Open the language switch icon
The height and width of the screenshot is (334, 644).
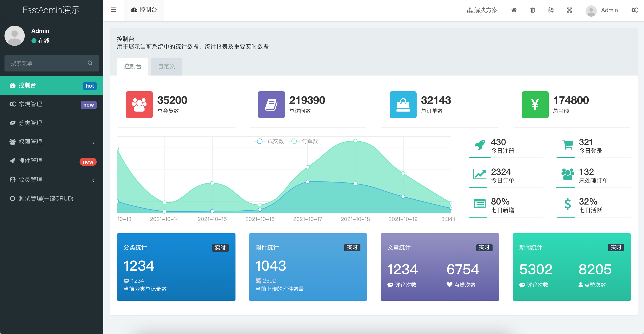(x=551, y=10)
